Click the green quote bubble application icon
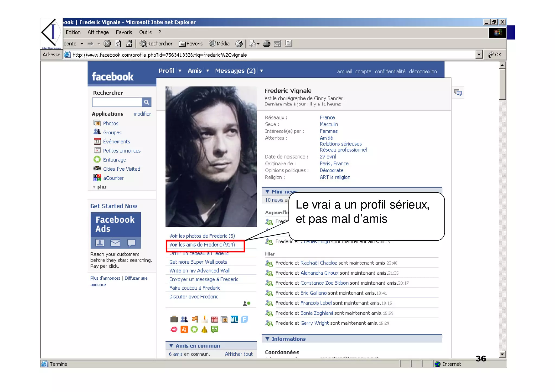 point(214,329)
